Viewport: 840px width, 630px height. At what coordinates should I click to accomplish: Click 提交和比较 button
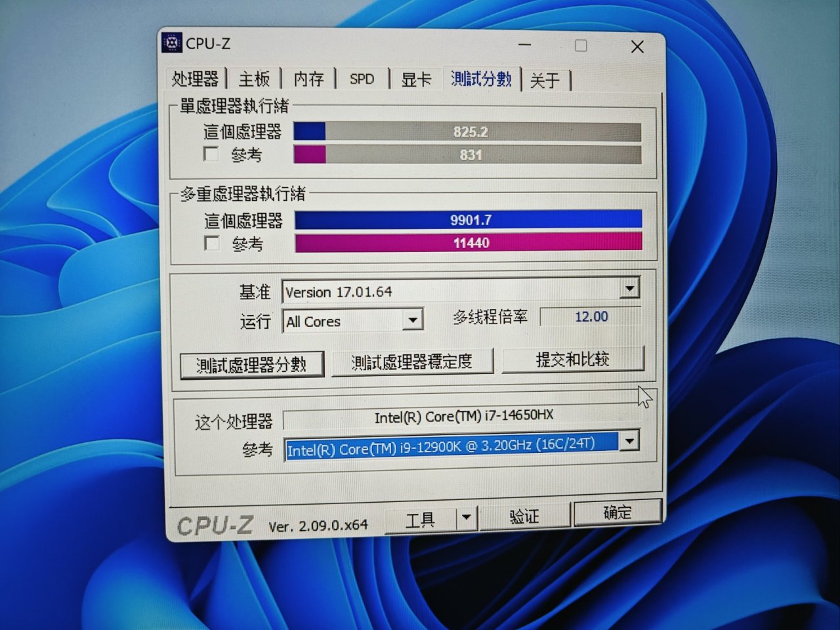[x=572, y=359]
